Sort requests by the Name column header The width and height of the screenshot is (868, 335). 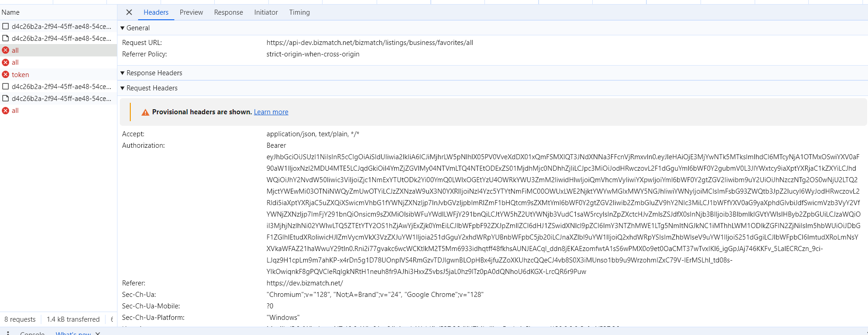(x=11, y=12)
